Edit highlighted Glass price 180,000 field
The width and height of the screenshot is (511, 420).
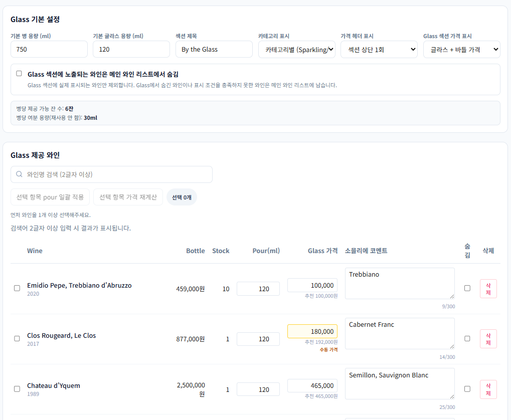312,331
